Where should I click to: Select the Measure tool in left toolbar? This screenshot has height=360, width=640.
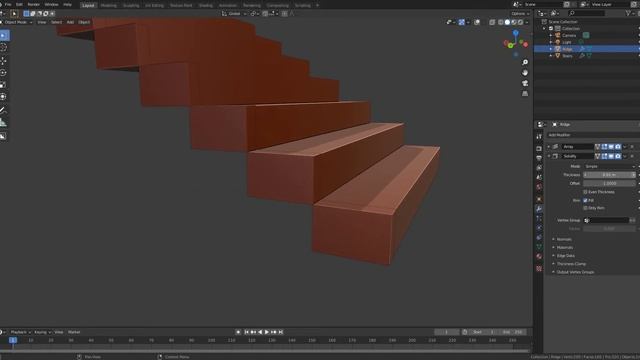(4, 122)
